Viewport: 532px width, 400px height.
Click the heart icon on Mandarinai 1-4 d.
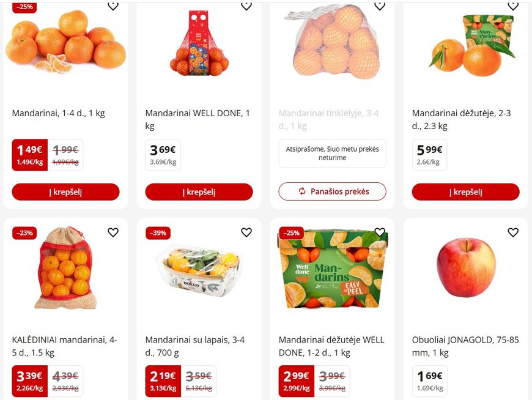(113, 6)
